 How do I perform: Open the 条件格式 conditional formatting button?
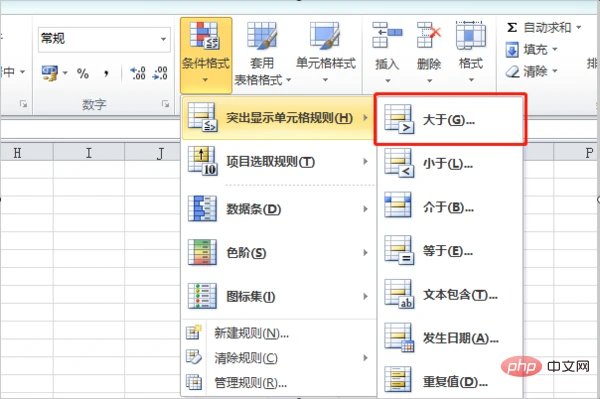(x=206, y=55)
